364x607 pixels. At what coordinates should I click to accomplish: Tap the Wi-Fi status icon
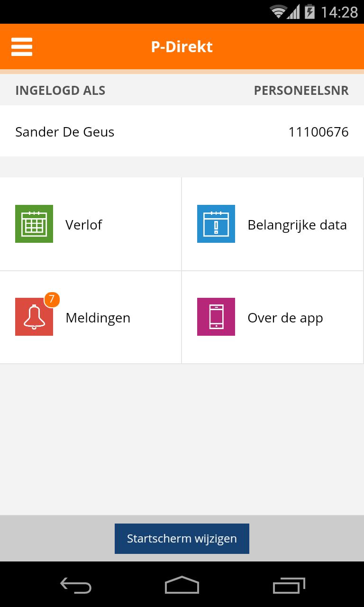coord(278,12)
